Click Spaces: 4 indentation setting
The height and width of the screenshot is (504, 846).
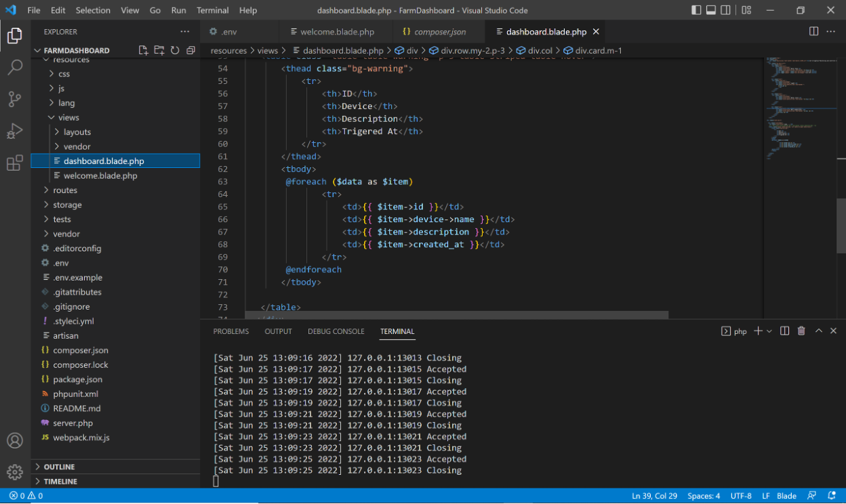coord(704,496)
